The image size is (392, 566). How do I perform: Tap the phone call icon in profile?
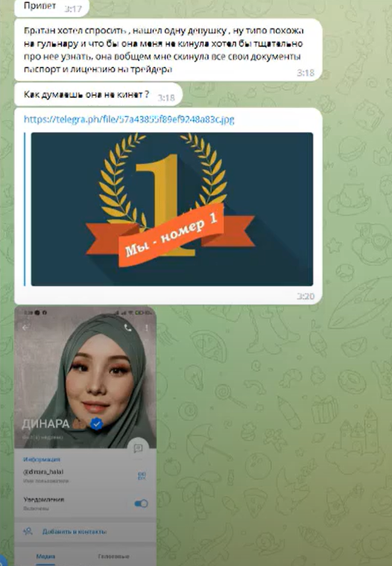pos(128,328)
